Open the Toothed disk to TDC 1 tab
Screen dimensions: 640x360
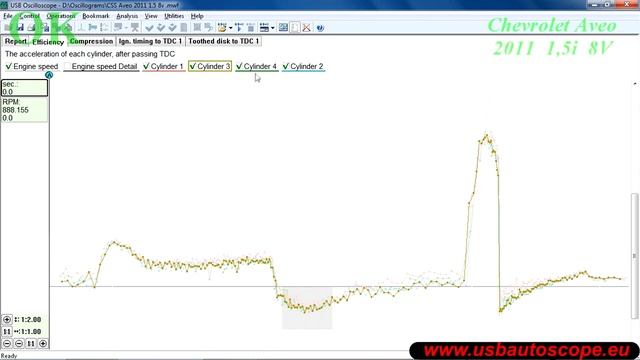224,41
